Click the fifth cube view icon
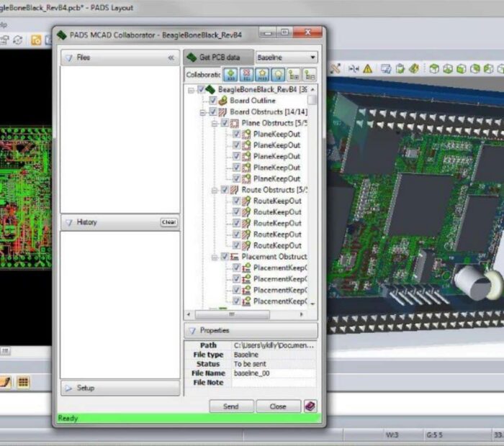This screenshot has height=446, width=504. click(488, 69)
